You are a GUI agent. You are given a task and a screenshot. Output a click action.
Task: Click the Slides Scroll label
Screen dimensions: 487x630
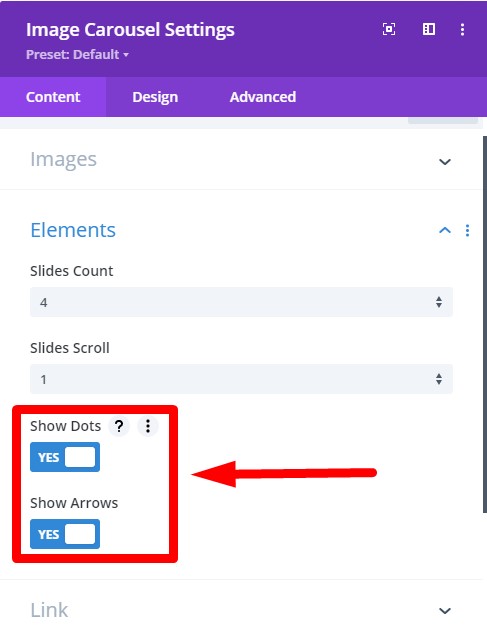pos(70,348)
